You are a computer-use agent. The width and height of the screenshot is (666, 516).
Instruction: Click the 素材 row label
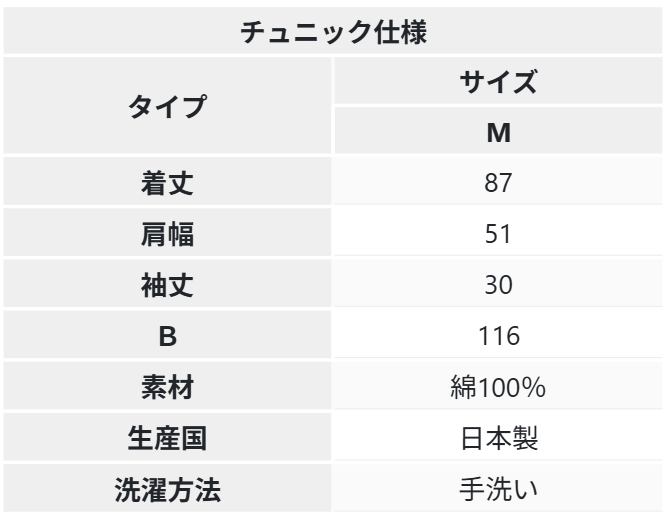point(168,388)
